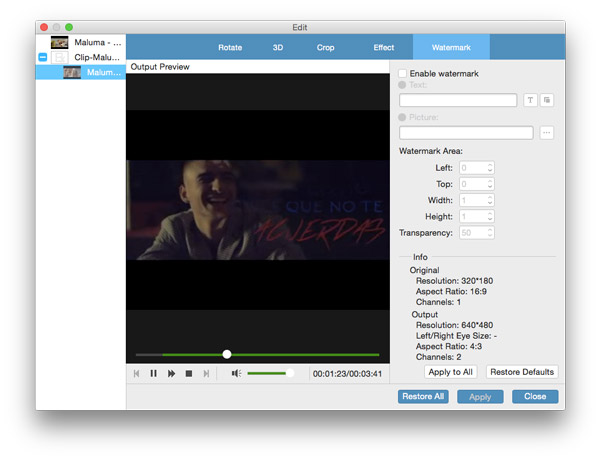This screenshot has height=460, width=600.
Task: Click the Restore All button
Action: click(x=423, y=396)
